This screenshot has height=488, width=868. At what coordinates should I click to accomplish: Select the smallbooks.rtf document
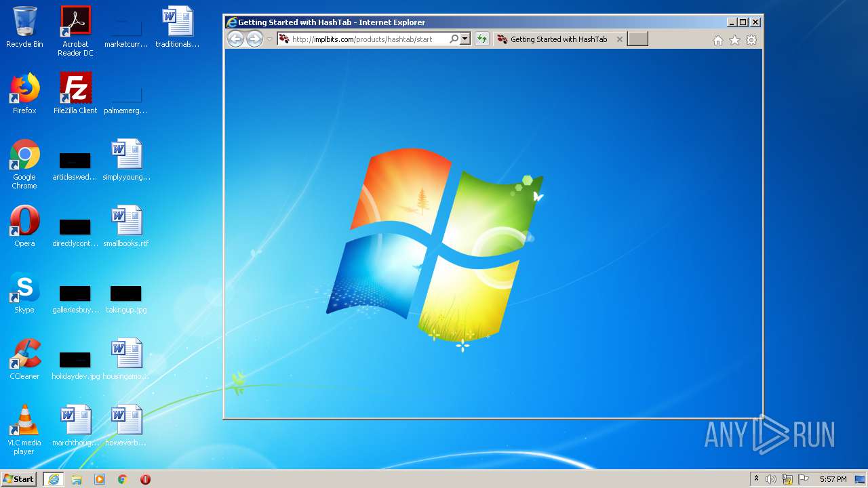click(x=126, y=226)
